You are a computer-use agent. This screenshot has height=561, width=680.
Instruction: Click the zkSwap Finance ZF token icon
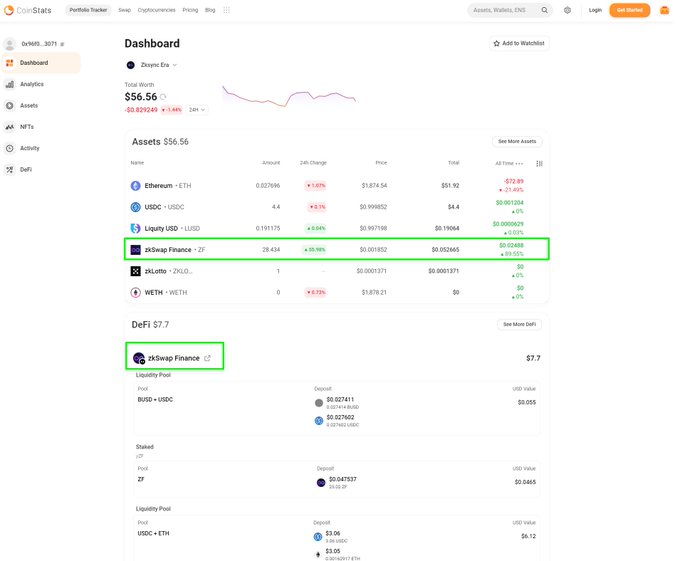pos(136,250)
